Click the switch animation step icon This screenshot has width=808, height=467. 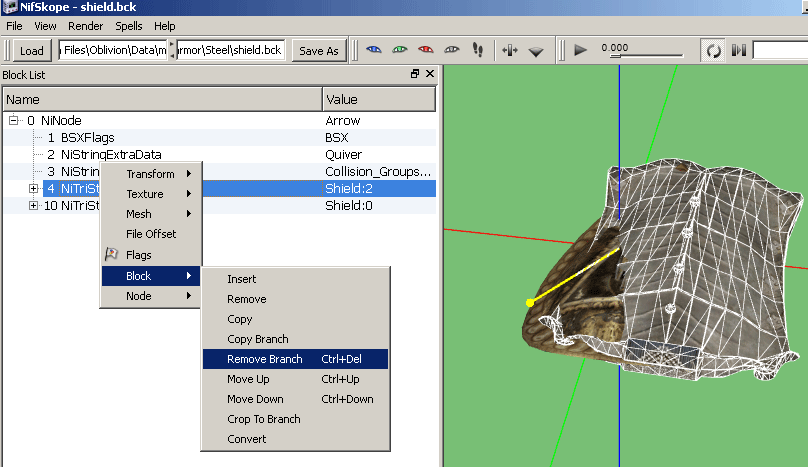coord(739,50)
